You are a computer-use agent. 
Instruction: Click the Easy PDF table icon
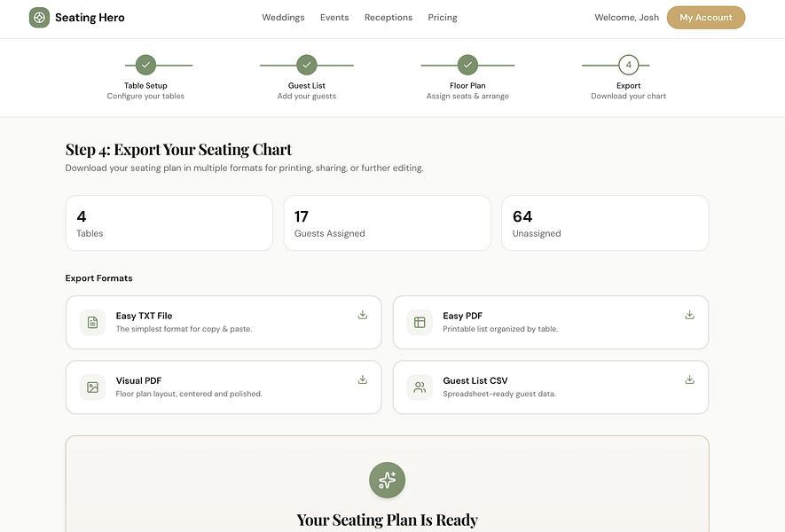coord(420,322)
